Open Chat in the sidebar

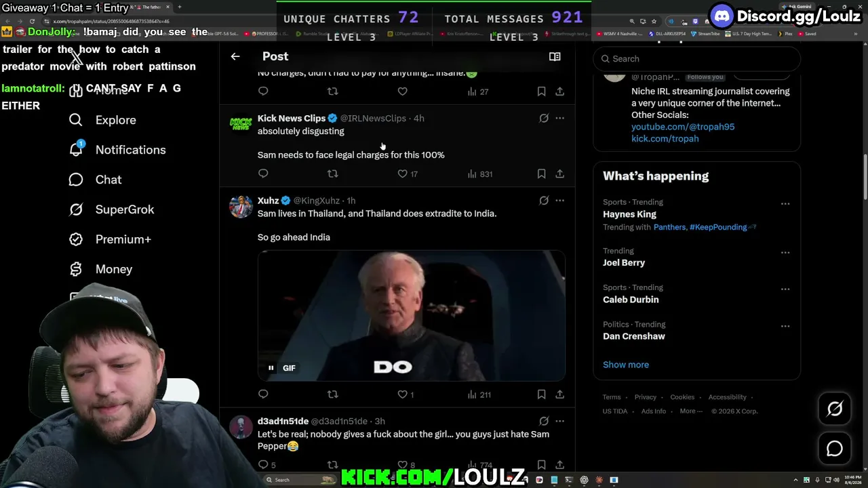click(95, 180)
